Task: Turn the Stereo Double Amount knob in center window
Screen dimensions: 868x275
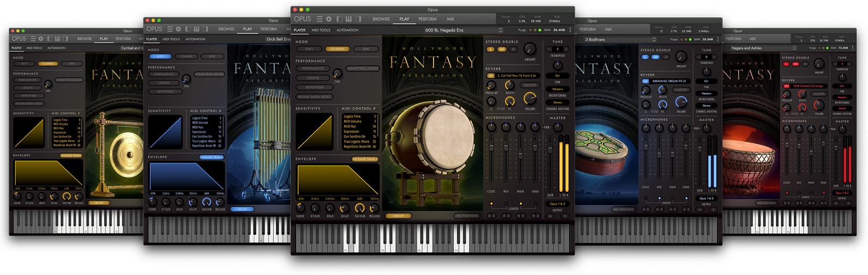Action: 530,49
